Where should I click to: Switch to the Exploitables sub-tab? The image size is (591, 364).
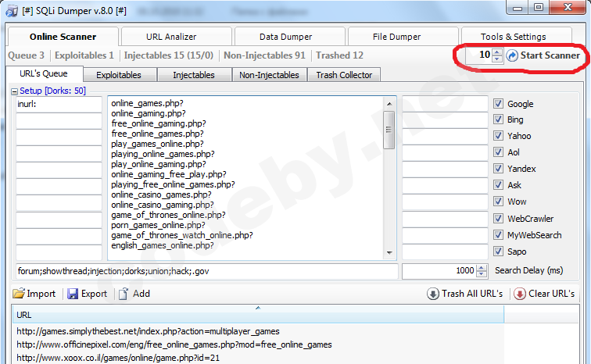(120, 75)
